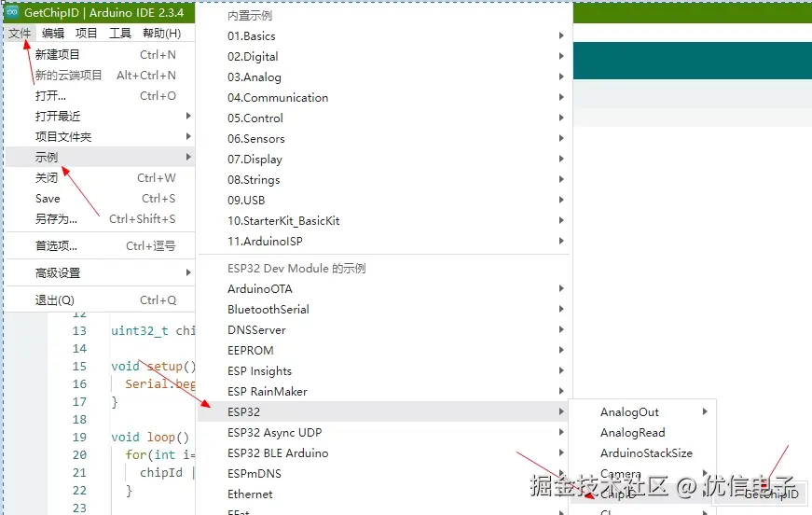
Task: Open the Camera example submenu
Action: coord(642,473)
